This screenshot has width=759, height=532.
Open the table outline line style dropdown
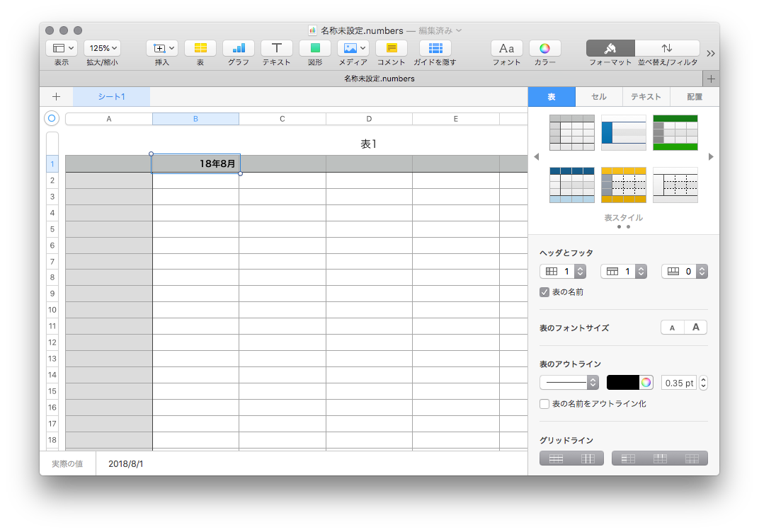click(569, 383)
